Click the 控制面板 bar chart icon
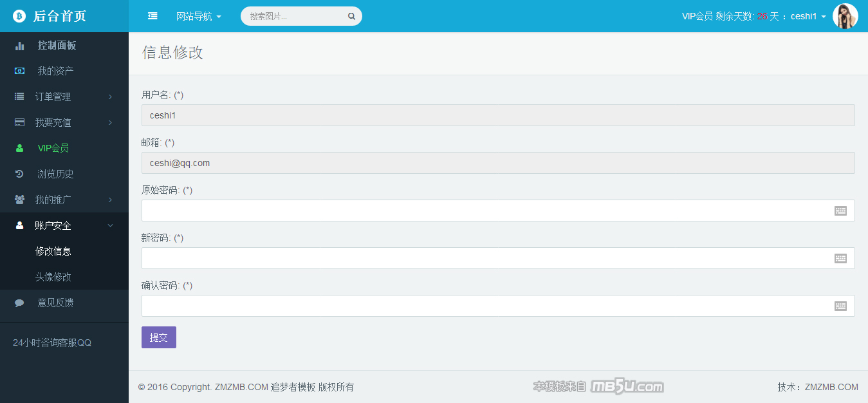 click(x=20, y=46)
